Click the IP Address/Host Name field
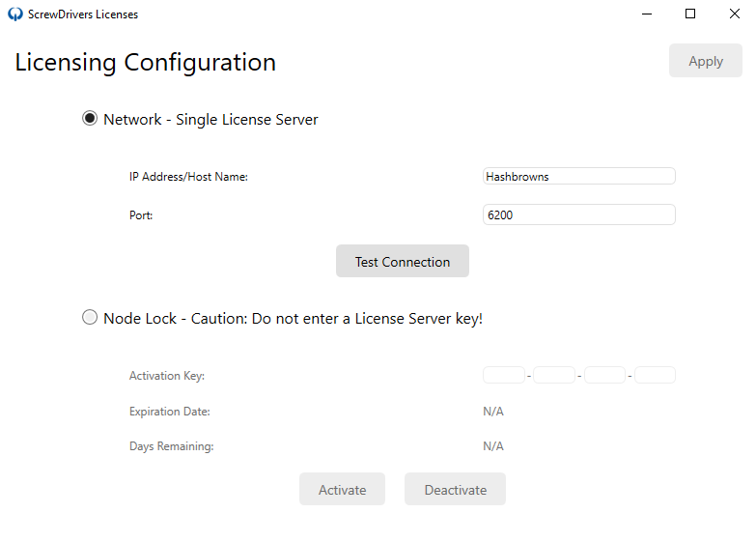 [x=579, y=176]
